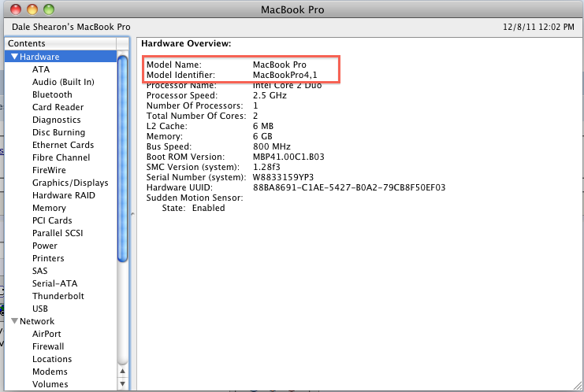Collapse the Network disclosure triangle

point(14,321)
